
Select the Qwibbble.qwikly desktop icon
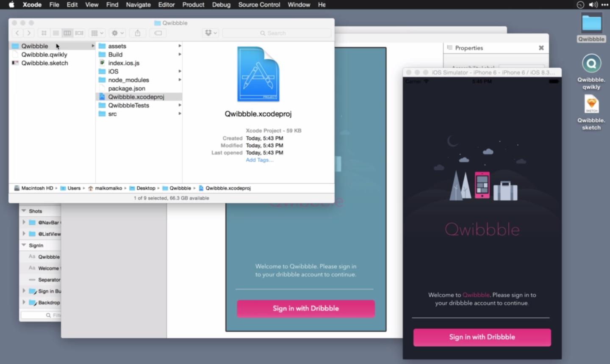pos(591,72)
